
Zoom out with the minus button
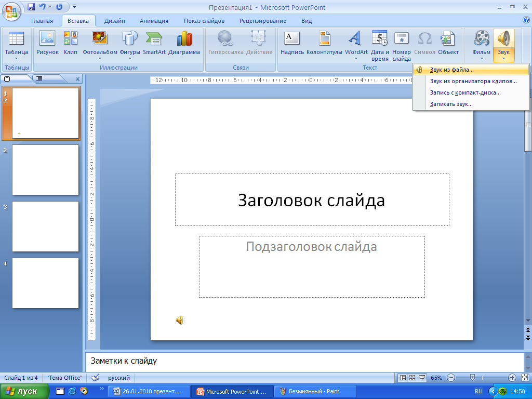click(x=451, y=378)
